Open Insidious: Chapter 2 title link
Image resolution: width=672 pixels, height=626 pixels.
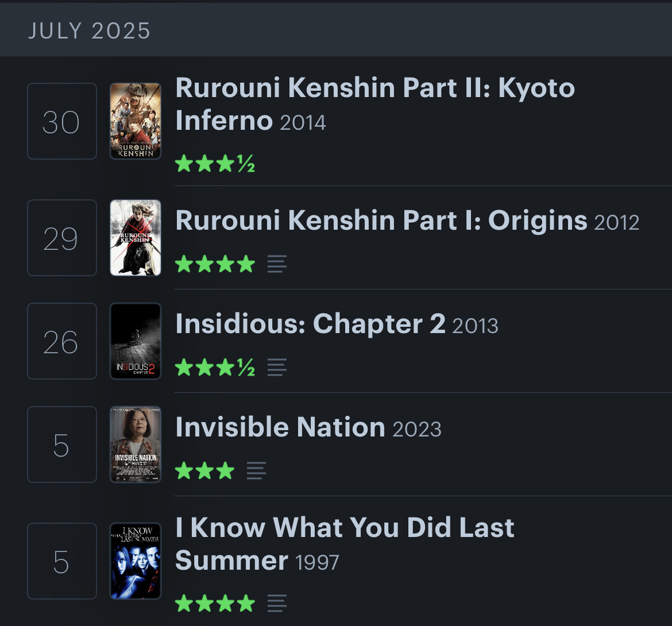pos(310,324)
